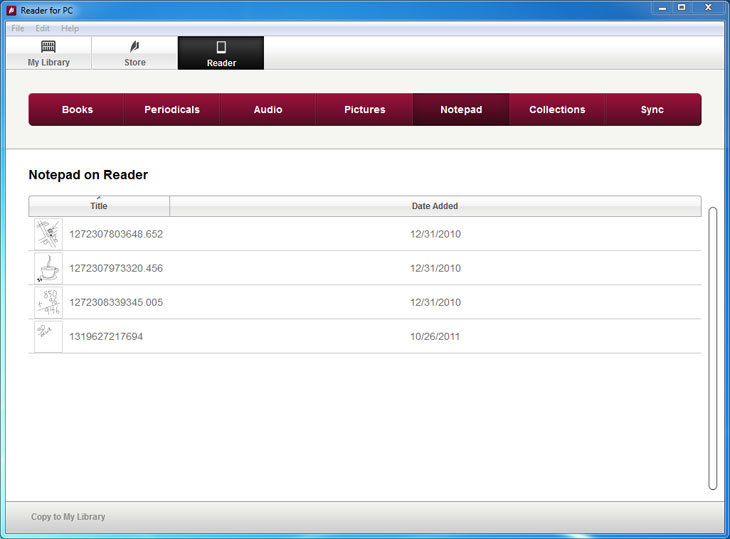Screen dimensions: 730x539
Task: Sort notes by Date Added column
Action: (435, 206)
